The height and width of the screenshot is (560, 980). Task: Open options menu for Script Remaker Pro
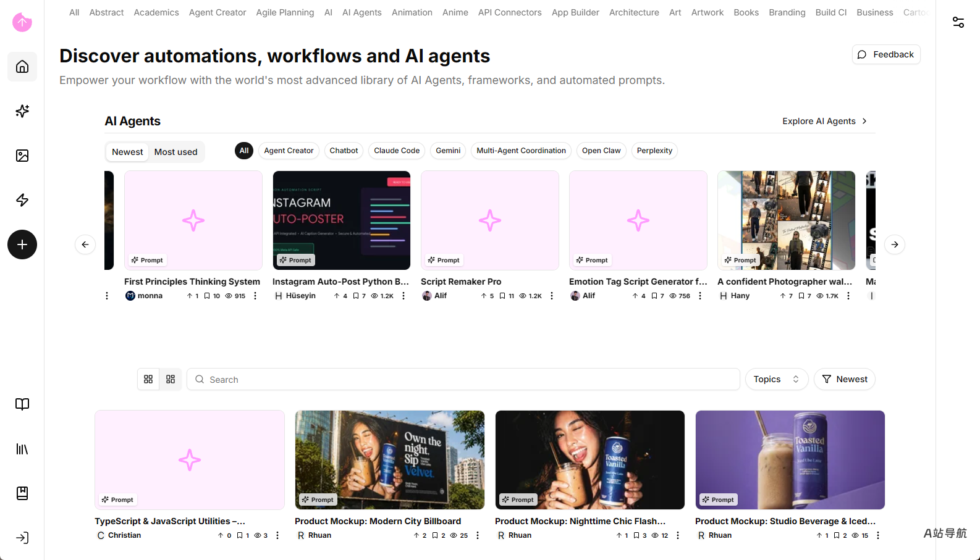[x=552, y=296]
